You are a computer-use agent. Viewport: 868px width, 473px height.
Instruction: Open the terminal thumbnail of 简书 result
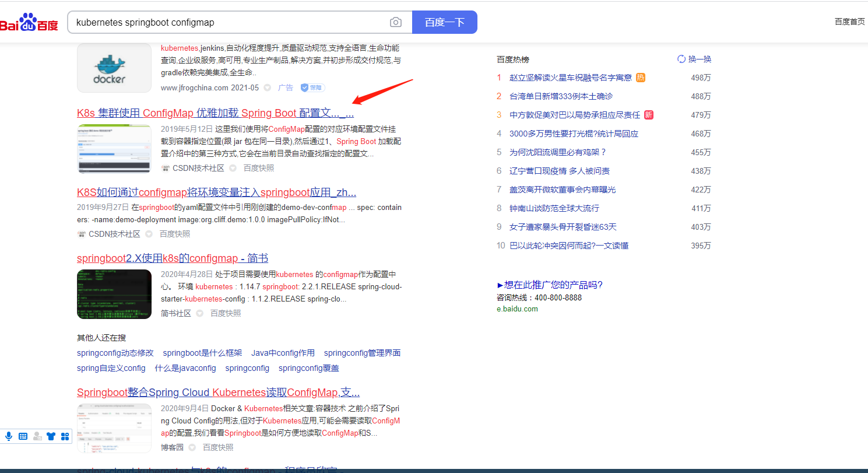click(x=114, y=294)
